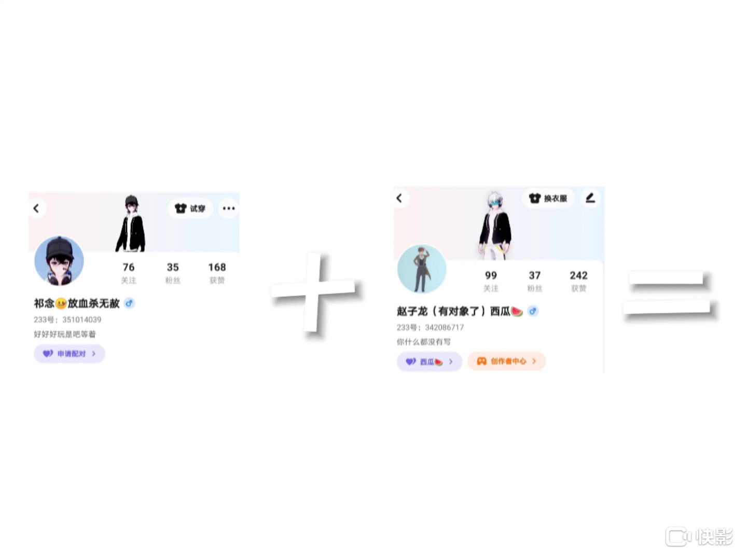Open the three-dot more menu
The image size is (747, 560).
click(229, 208)
